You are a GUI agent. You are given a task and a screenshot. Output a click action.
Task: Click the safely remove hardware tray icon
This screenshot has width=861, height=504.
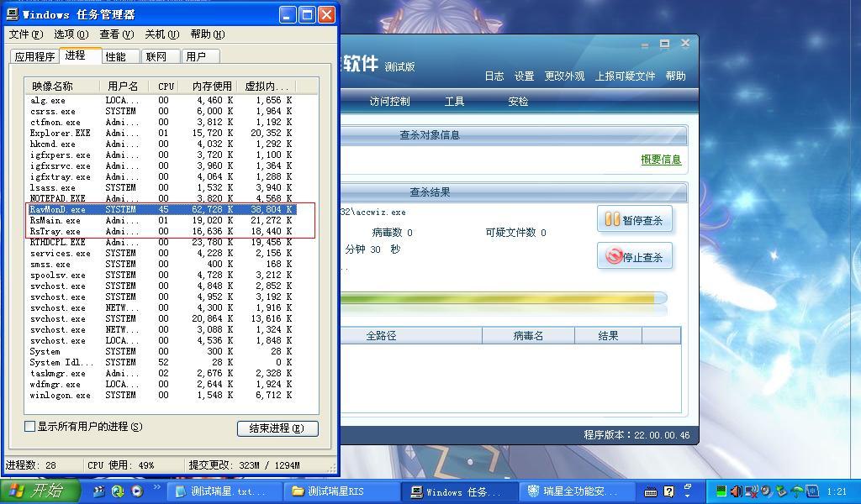(781, 491)
